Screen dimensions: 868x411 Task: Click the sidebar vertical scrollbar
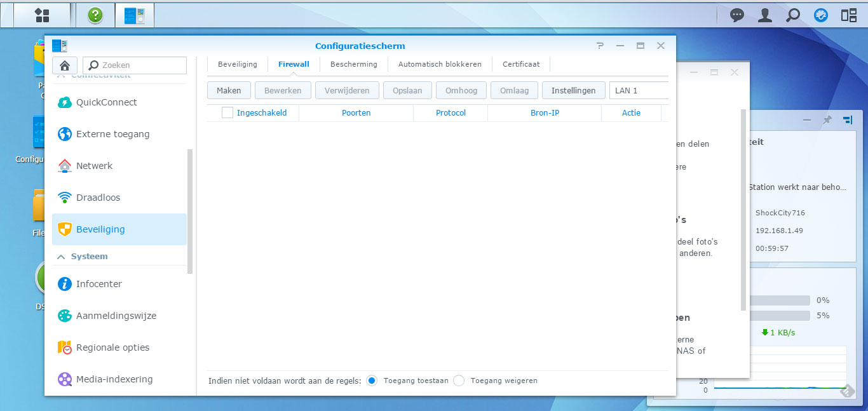point(189,212)
